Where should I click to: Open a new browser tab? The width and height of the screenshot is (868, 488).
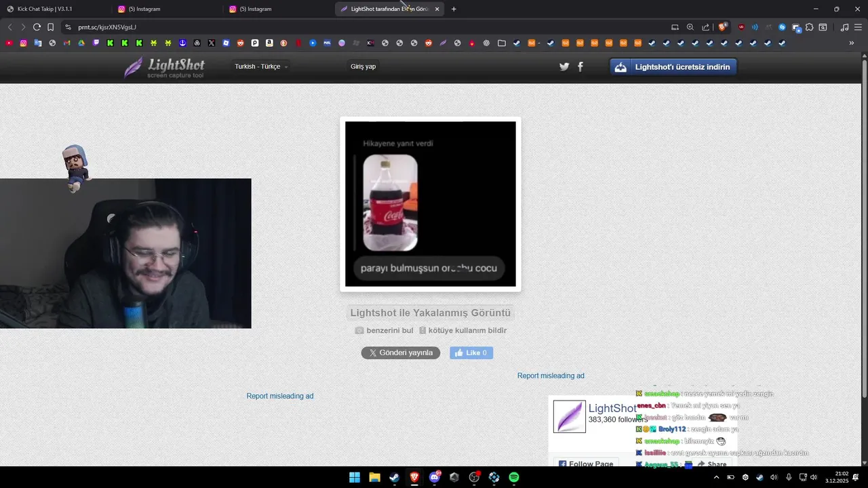click(x=454, y=9)
